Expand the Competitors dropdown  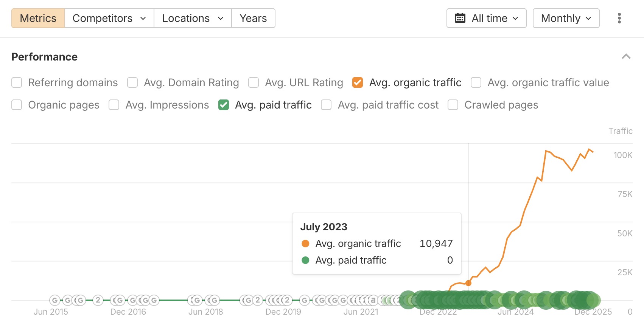[x=109, y=18]
